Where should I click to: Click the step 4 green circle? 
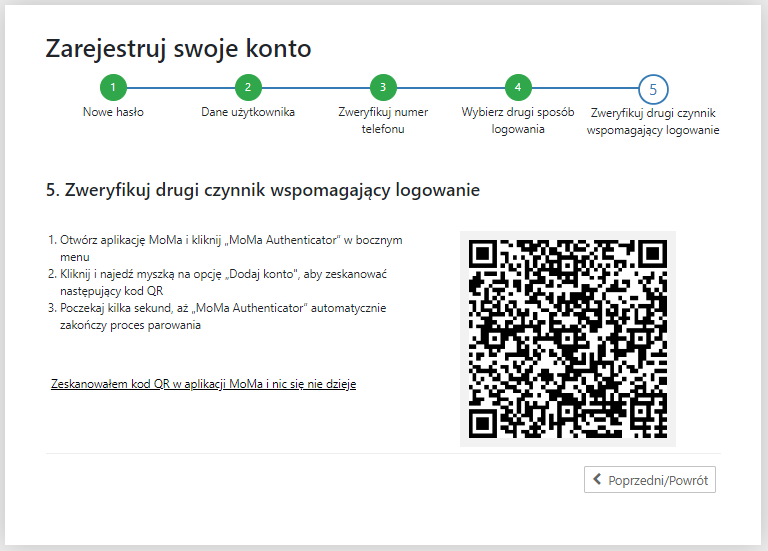point(518,88)
